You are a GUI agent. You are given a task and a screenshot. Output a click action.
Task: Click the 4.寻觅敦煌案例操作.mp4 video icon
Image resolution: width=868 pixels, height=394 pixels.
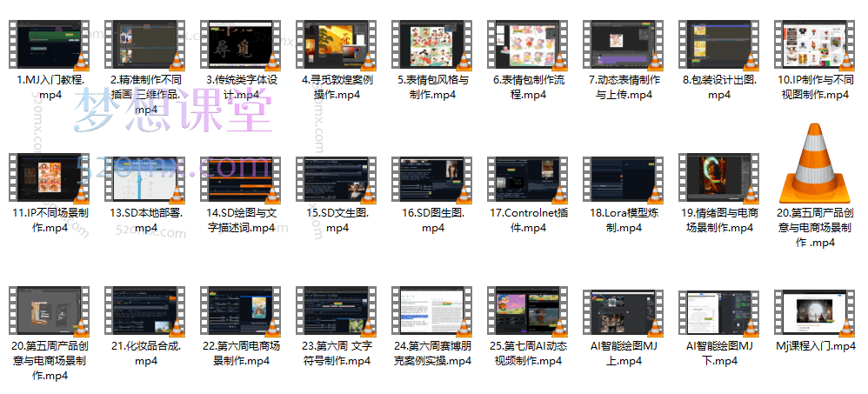(x=337, y=43)
